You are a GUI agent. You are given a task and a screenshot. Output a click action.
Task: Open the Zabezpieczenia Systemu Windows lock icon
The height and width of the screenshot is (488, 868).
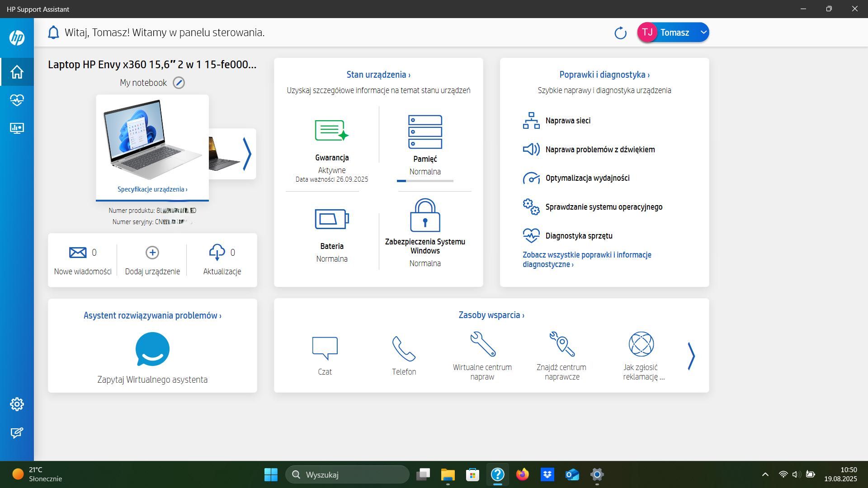425,215
